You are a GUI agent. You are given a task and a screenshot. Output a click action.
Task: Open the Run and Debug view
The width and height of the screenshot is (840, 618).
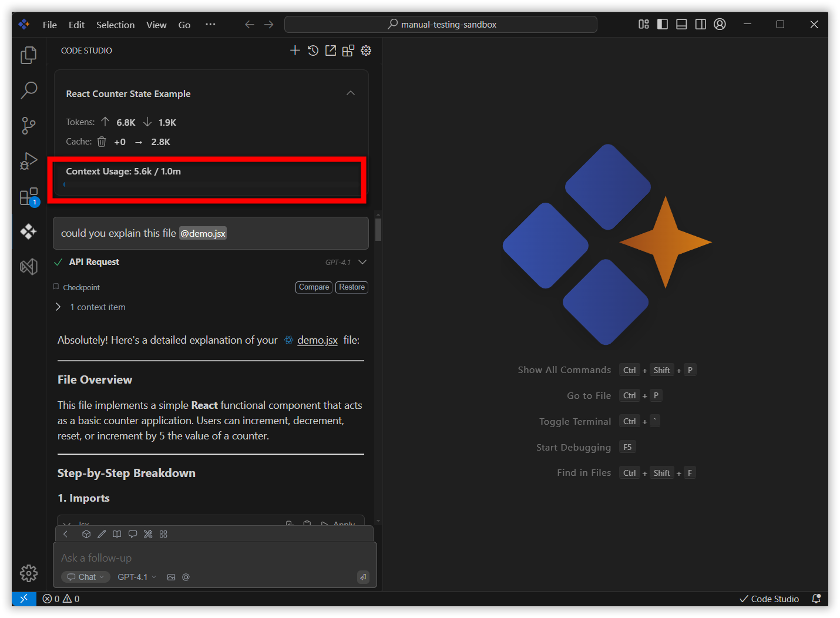coord(28,161)
